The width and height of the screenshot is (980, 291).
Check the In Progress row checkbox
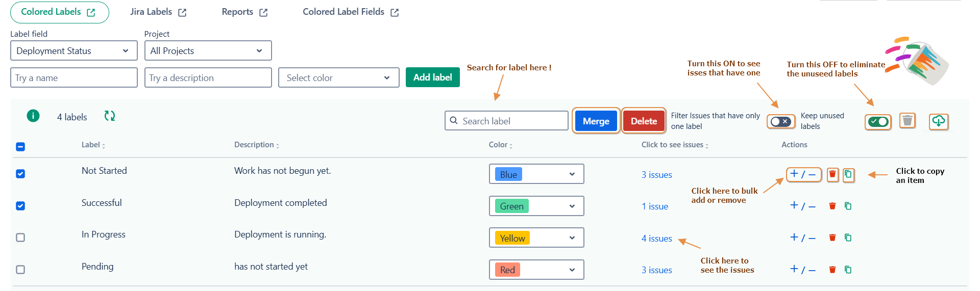[x=20, y=237]
